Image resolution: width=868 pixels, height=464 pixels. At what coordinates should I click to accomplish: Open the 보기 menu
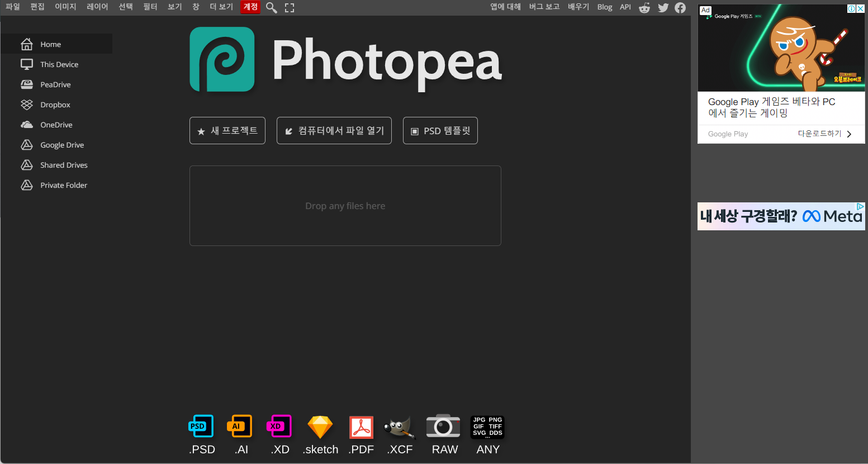pos(175,7)
